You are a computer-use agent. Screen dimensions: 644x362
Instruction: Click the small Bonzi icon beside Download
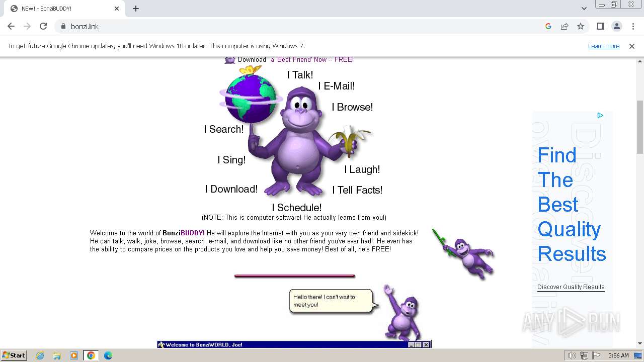pyautogui.click(x=230, y=59)
